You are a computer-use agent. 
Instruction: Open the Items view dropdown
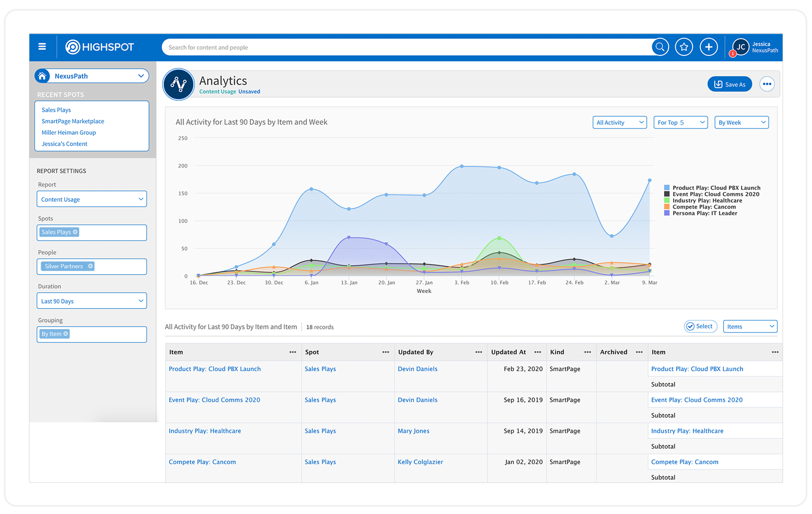(x=750, y=326)
